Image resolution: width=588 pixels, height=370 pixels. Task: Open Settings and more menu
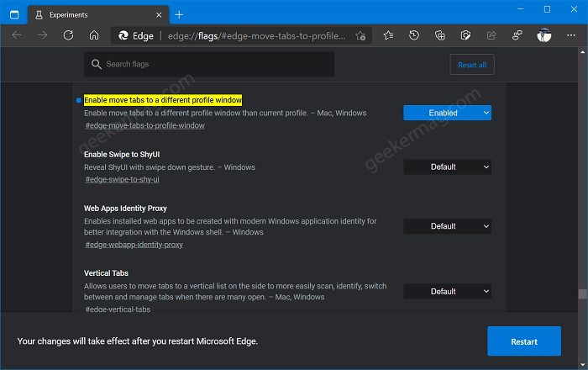coord(570,35)
